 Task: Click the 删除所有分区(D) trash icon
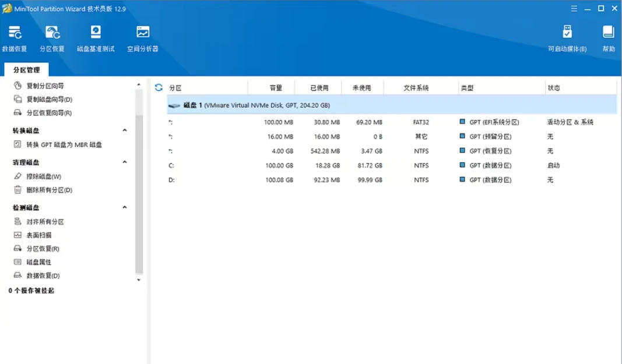[x=17, y=189]
